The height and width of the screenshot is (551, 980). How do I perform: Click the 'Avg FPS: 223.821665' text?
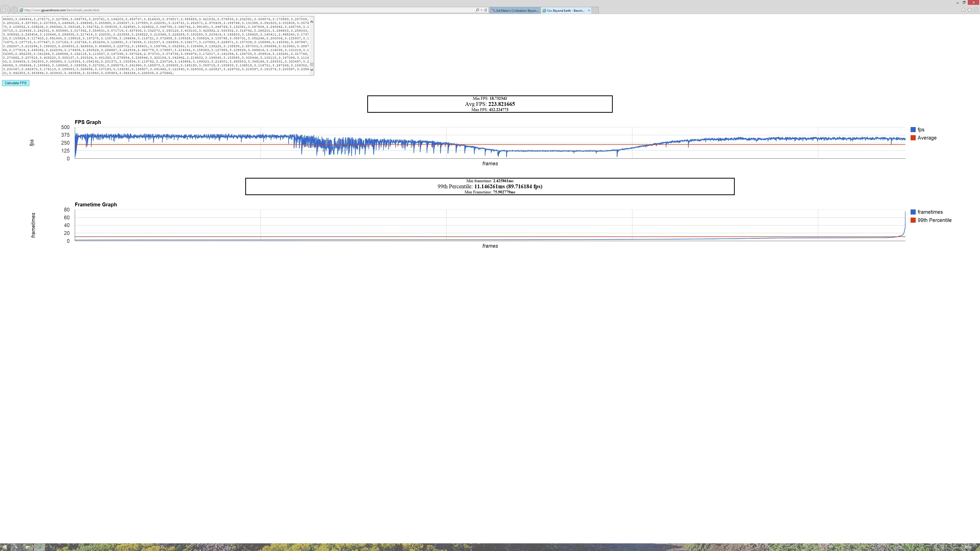point(490,104)
